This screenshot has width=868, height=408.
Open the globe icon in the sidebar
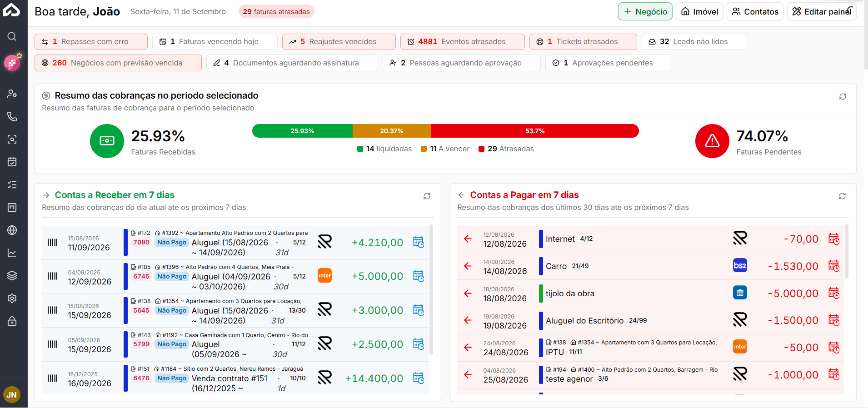(12, 230)
